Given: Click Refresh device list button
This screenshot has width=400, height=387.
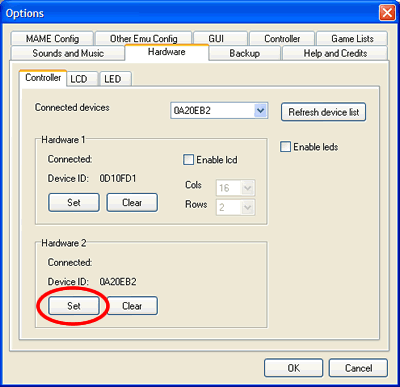Looking at the screenshot, I should (x=323, y=112).
